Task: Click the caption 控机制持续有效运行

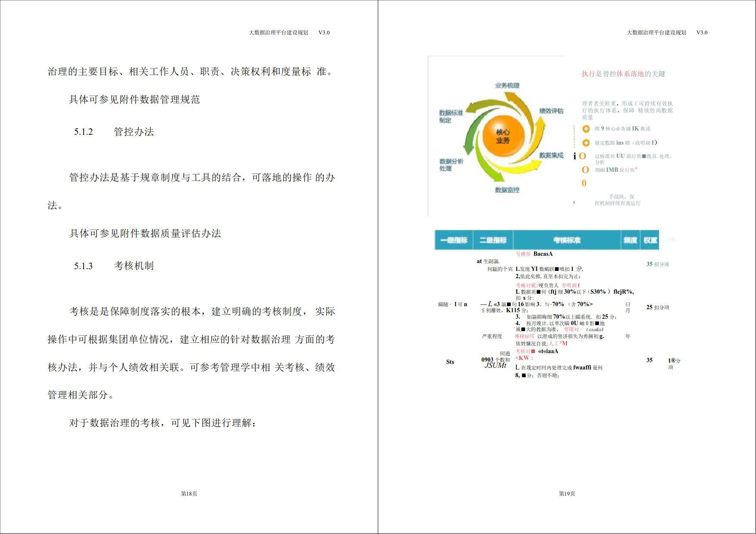Action: pyautogui.click(x=618, y=203)
